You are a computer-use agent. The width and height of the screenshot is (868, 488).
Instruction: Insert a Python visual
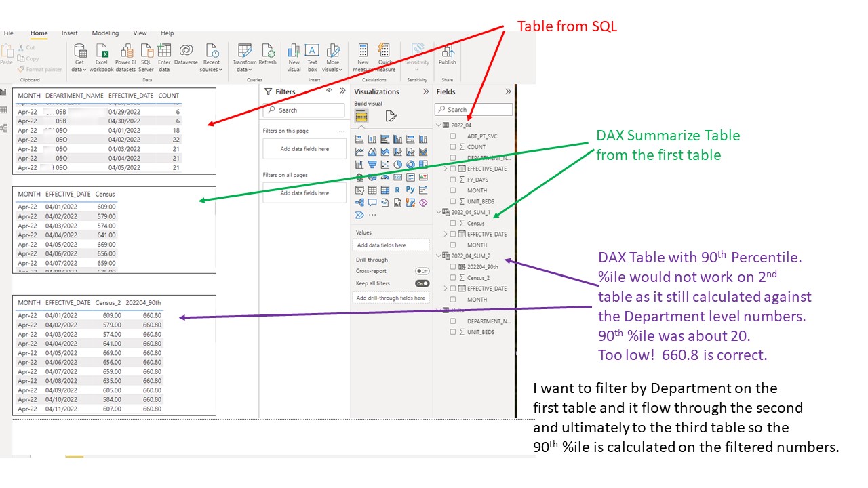tap(411, 190)
